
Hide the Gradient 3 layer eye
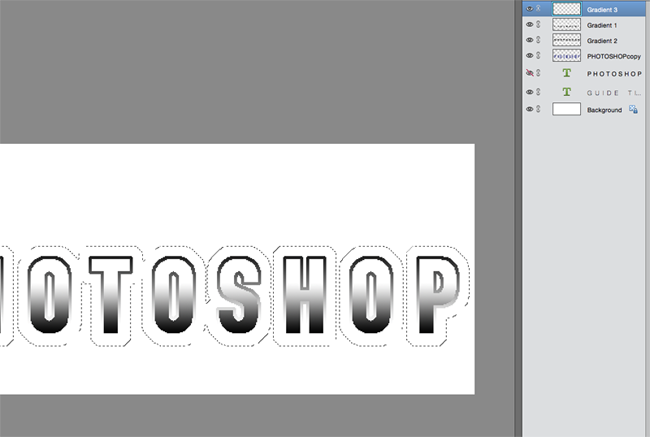click(x=529, y=8)
